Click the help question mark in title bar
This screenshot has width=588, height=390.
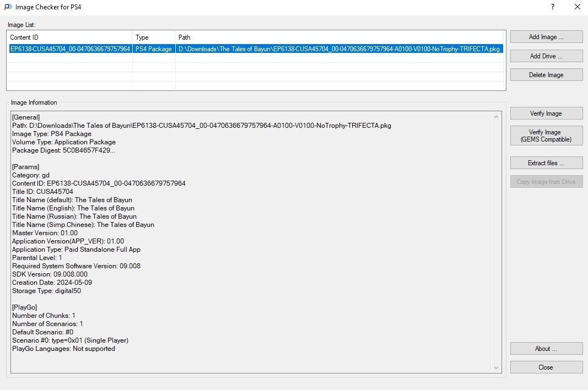[x=553, y=7]
